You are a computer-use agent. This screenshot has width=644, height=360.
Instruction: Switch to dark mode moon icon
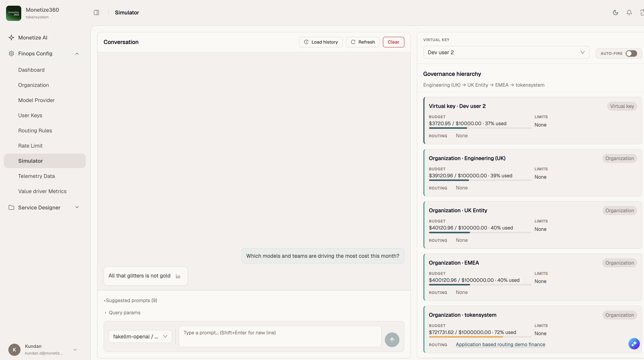pyautogui.click(x=616, y=13)
